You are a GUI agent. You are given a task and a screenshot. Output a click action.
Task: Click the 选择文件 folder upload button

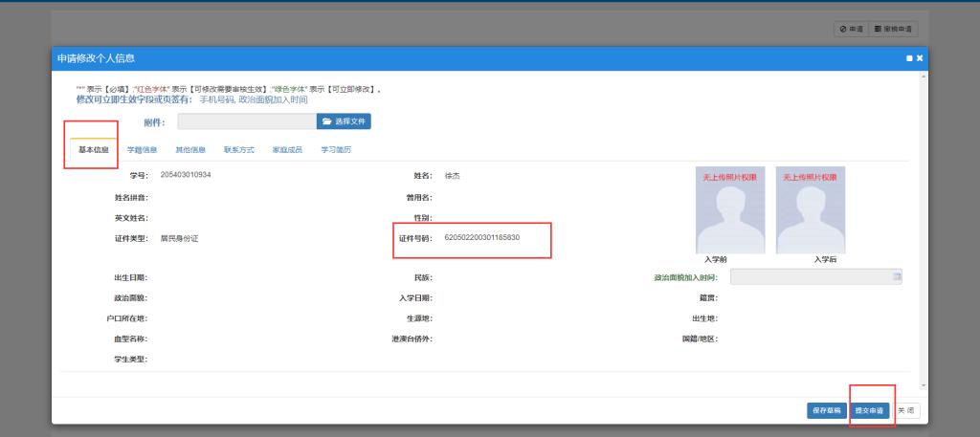[x=344, y=121]
